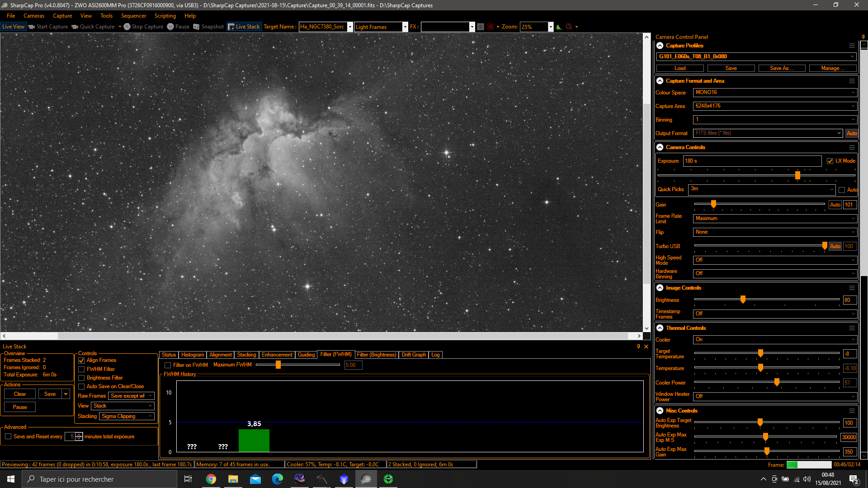Open the Sequencer menu
The image size is (868, 488).
click(x=133, y=16)
